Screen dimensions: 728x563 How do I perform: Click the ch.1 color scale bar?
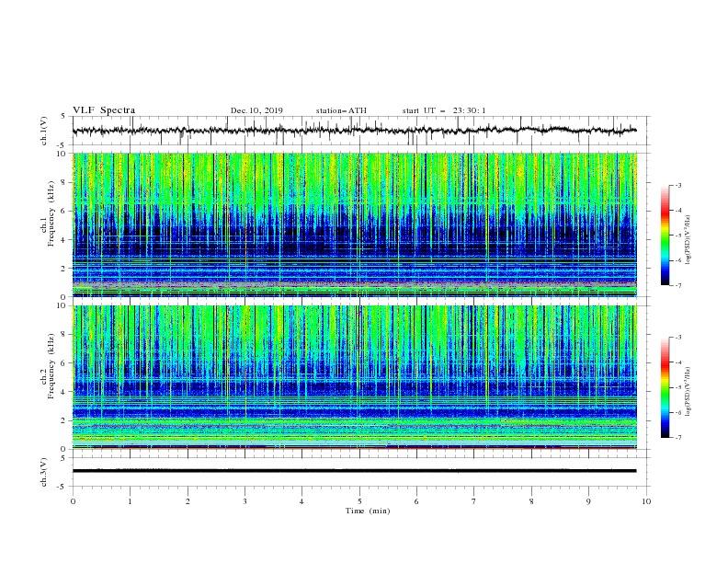[x=665, y=236]
